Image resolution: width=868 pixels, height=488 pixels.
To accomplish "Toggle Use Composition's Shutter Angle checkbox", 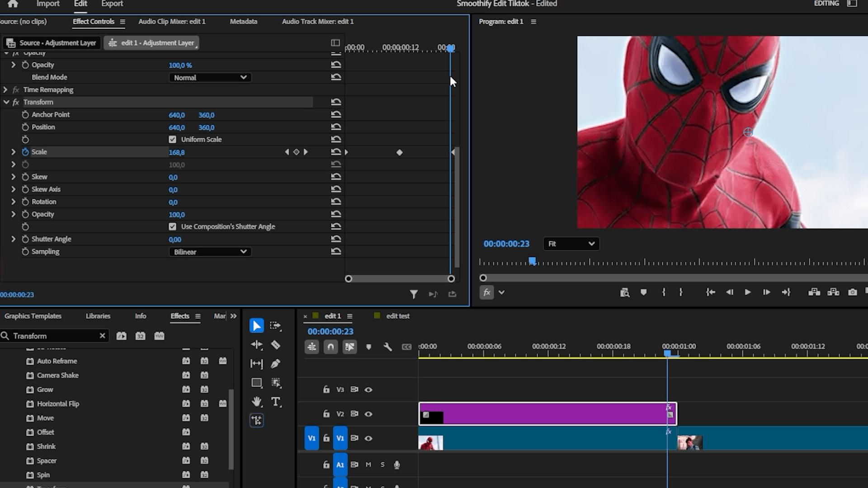I will [x=172, y=227].
